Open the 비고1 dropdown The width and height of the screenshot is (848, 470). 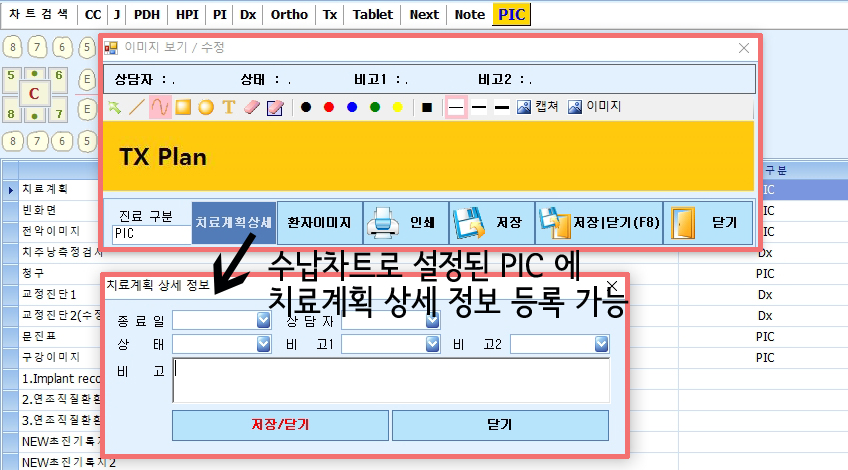point(432,344)
